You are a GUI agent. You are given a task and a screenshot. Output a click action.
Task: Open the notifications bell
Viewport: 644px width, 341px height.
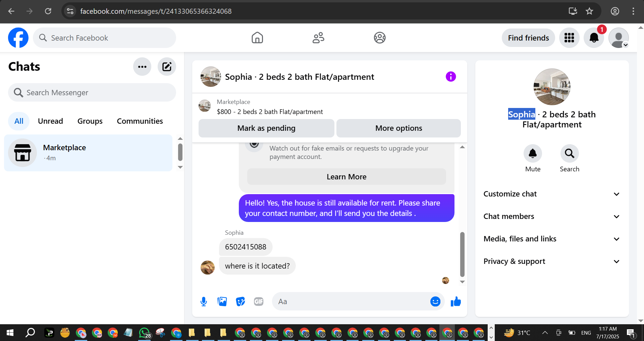[594, 38]
